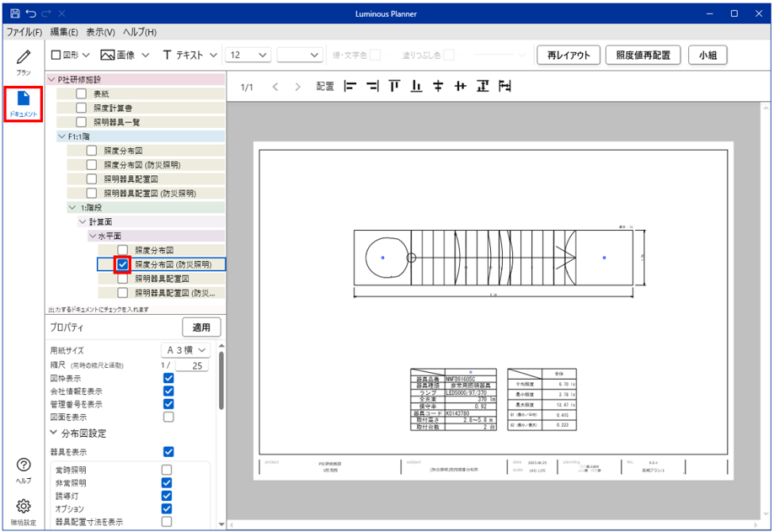Open 環境設定 gear icon
Image resolution: width=774 pixels, height=532 pixels.
[x=23, y=509]
